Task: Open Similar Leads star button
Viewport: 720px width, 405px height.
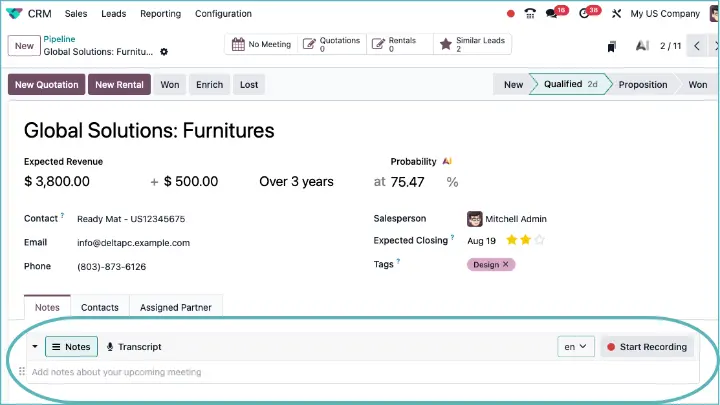Action: pos(472,44)
